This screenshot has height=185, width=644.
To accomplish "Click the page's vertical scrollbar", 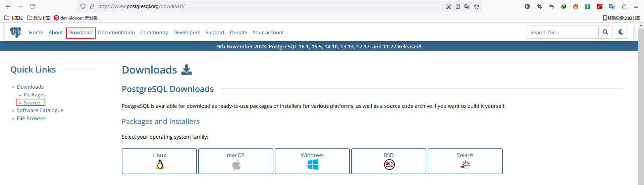I will point(641,101).
